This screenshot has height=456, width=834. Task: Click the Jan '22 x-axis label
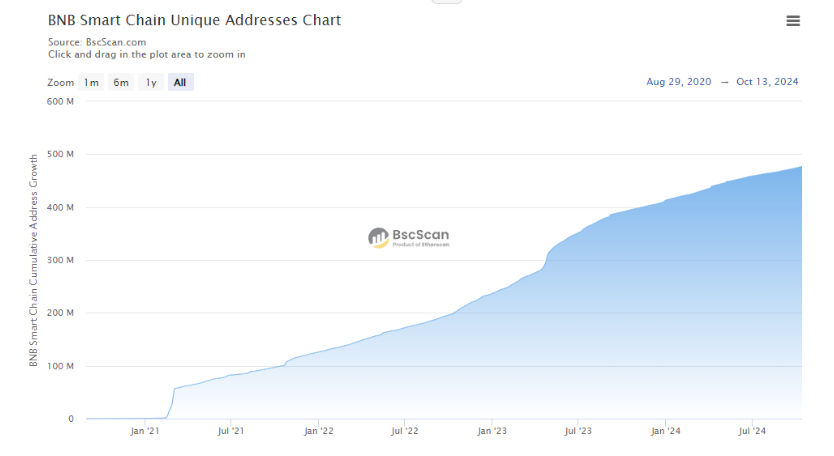[x=318, y=431]
